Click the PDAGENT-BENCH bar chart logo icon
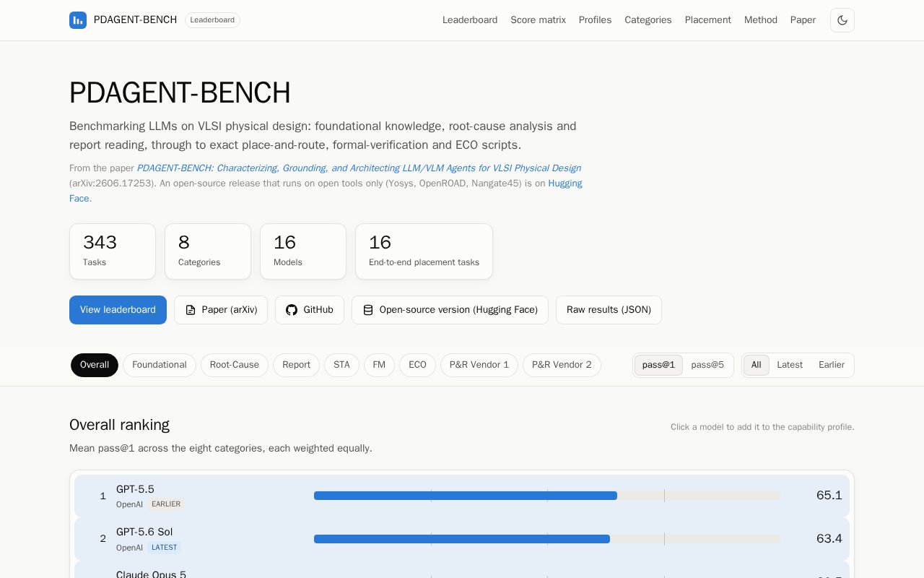 pos(78,20)
